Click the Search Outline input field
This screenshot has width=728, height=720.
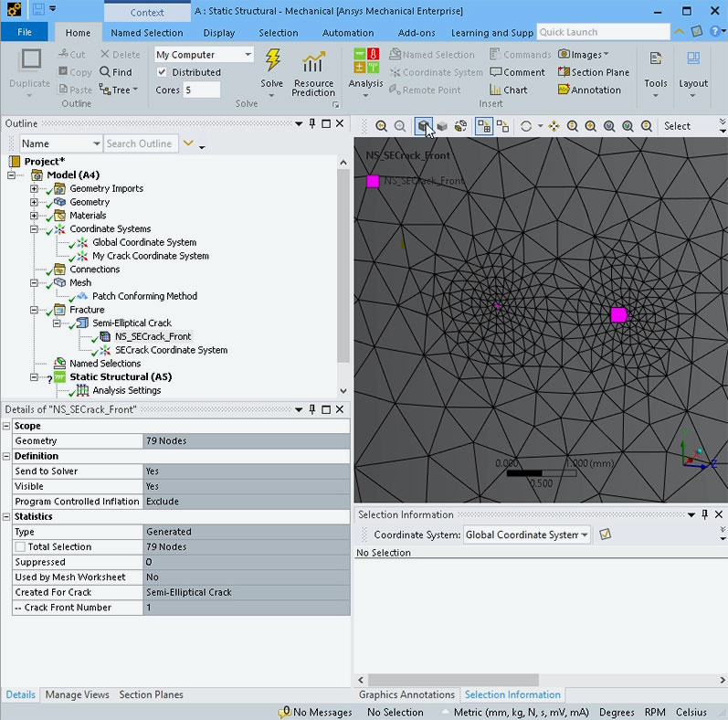tap(140, 143)
